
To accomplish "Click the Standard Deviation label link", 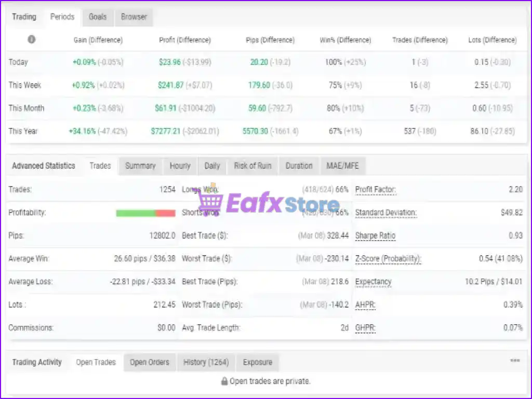I will 386,212.
